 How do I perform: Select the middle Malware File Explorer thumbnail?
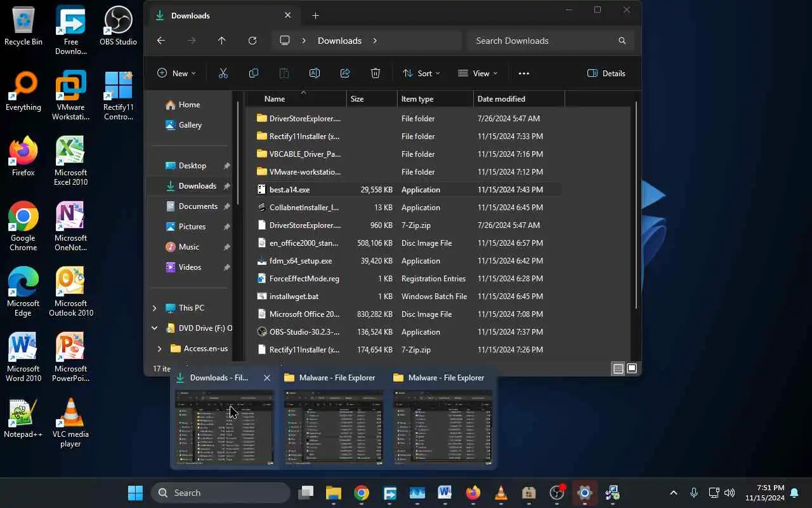[x=334, y=419]
